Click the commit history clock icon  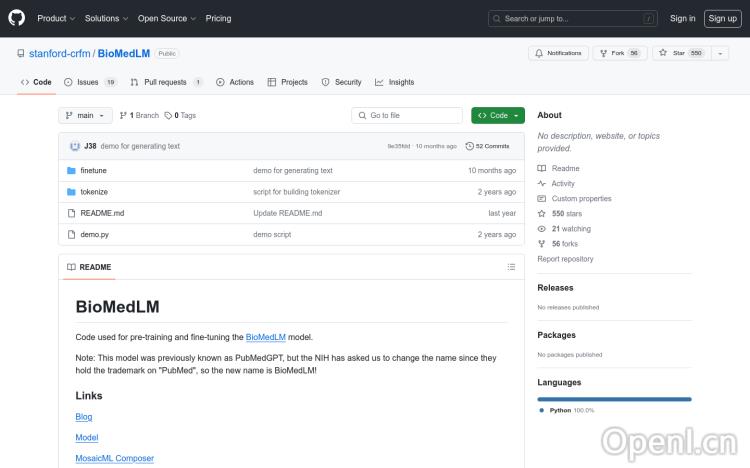470,146
